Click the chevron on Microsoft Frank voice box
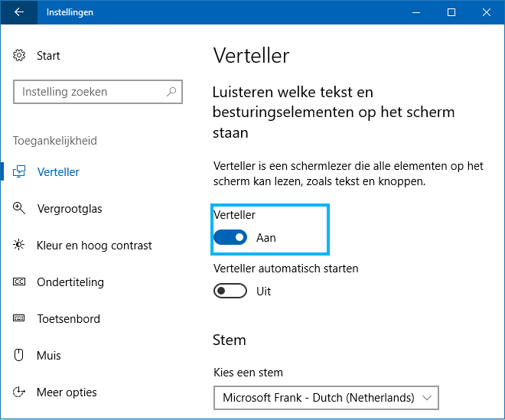Viewport: 505px width, 420px height. (x=427, y=398)
